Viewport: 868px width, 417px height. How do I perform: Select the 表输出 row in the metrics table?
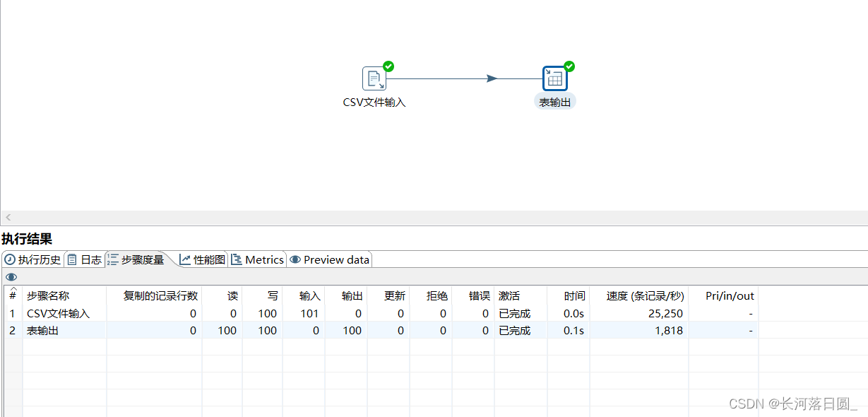click(x=64, y=330)
